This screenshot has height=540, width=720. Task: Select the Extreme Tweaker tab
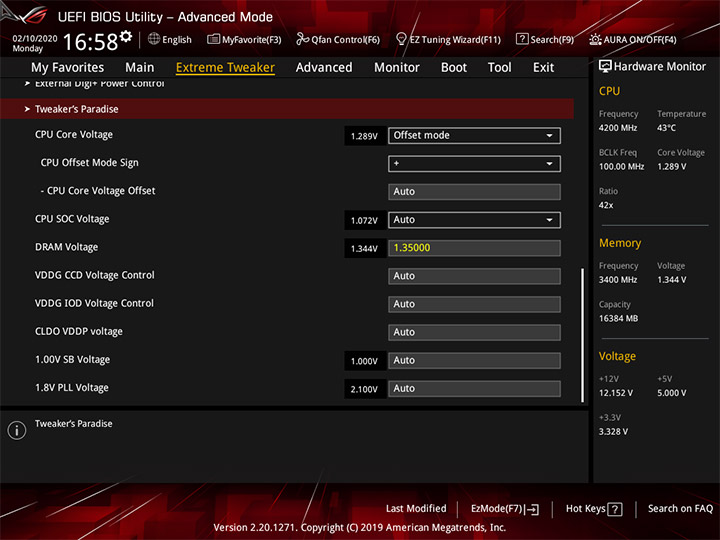point(225,68)
